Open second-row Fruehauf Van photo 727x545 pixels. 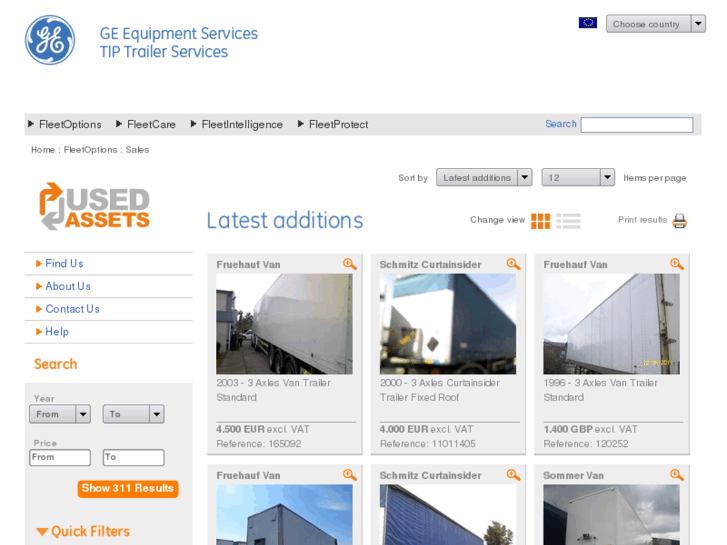284,515
